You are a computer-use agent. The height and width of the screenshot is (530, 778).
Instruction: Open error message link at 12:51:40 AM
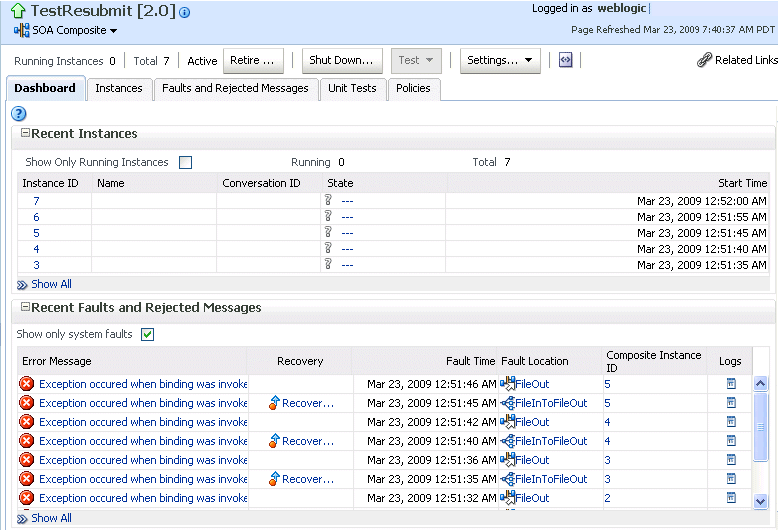[143, 441]
